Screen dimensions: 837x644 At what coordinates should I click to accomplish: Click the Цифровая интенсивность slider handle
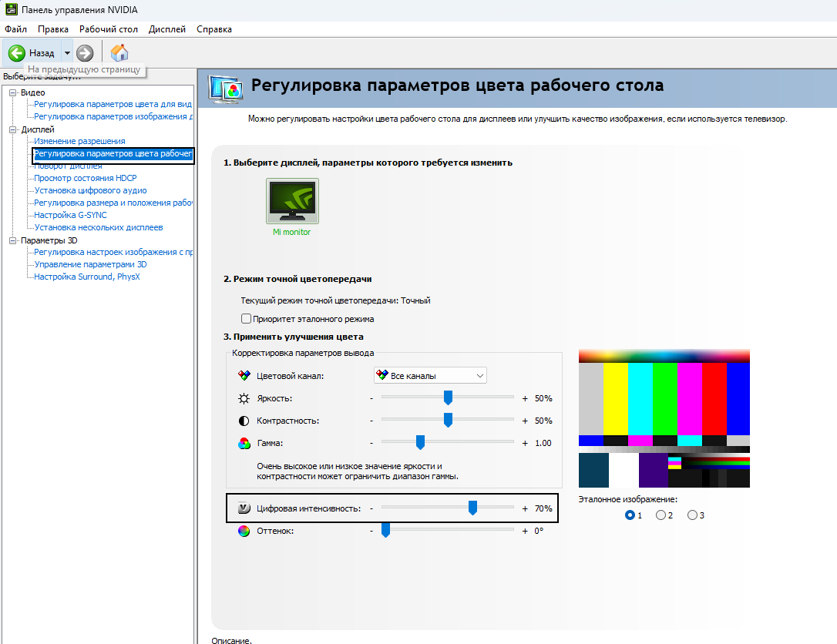472,508
